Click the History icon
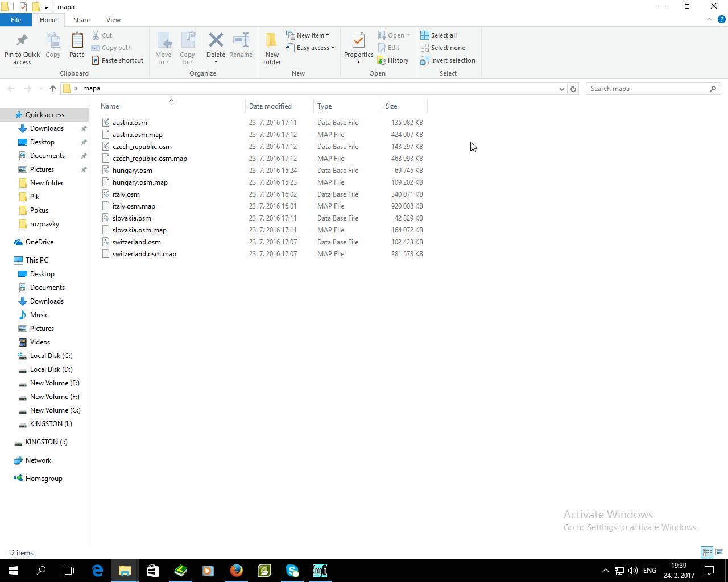The width and height of the screenshot is (728, 582). tap(393, 60)
